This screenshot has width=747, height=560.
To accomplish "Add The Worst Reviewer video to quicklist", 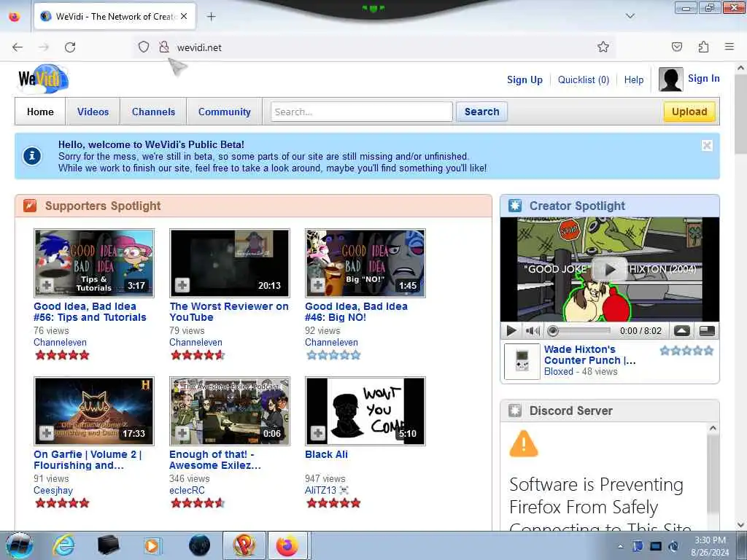I will coord(182,286).
